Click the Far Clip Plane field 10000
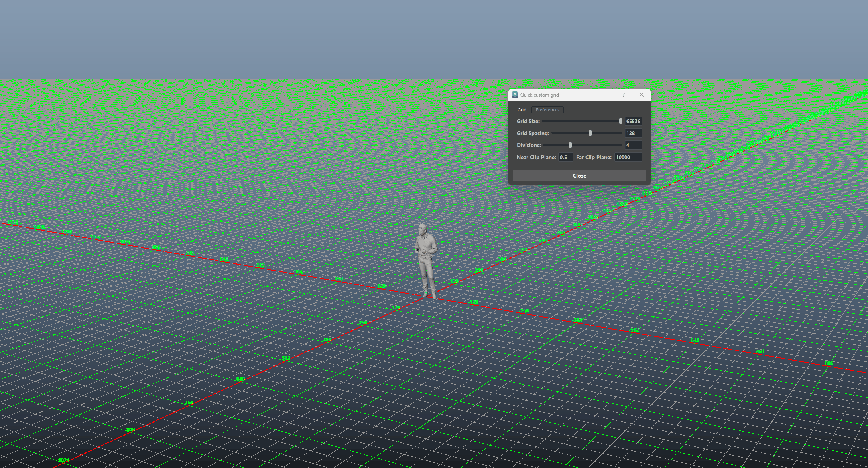Viewport: 868px width, 468px height. 628,157
